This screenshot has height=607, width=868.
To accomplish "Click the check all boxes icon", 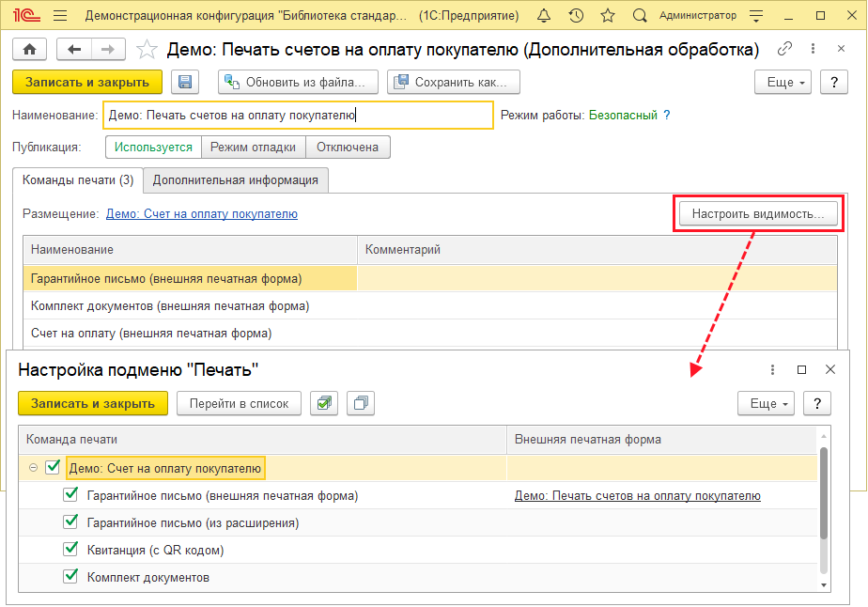I will (325, 403).
